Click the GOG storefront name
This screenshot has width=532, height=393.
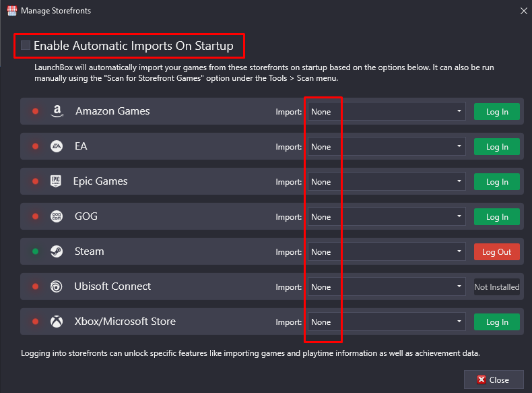(86, 216)
